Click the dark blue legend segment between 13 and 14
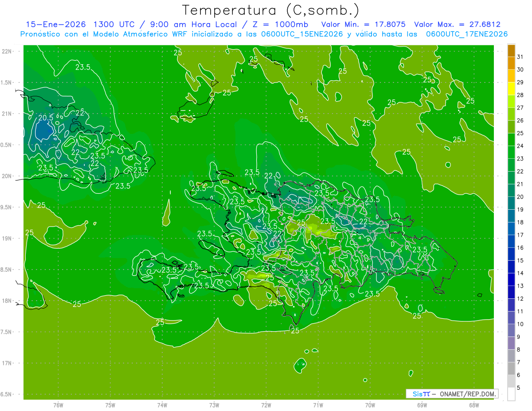The width and height of the screenshot is (532, 411). pos(511,280)
